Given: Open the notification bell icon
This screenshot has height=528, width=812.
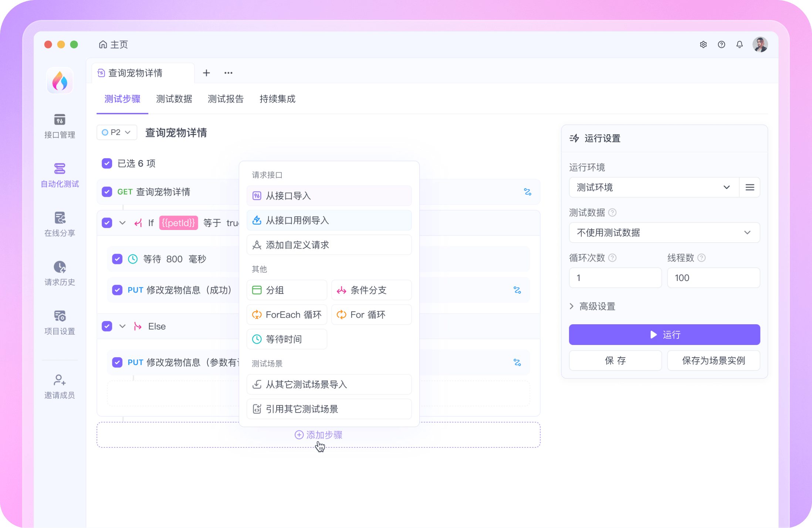Looking at the screenshot, I should point(740,44).
